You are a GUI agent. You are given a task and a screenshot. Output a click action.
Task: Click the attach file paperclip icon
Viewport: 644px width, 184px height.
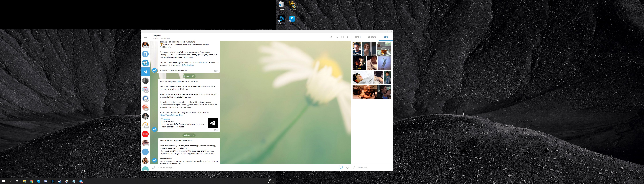point(154,167)
